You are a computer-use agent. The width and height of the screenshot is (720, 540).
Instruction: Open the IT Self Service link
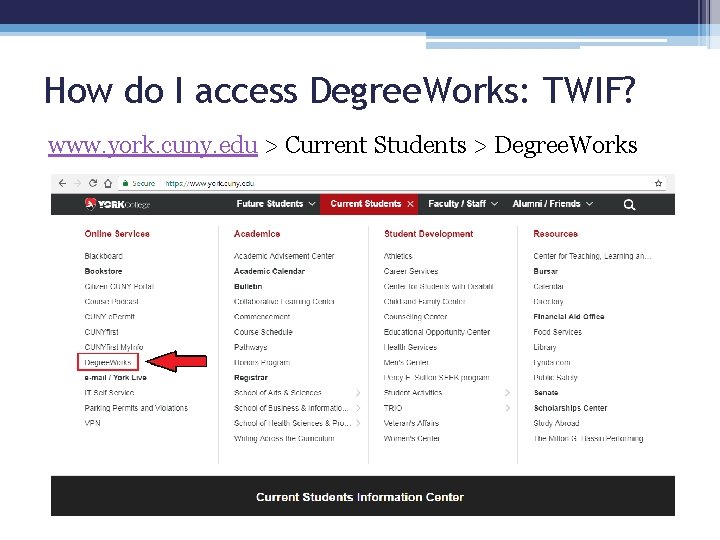click(x=109, y=393)
